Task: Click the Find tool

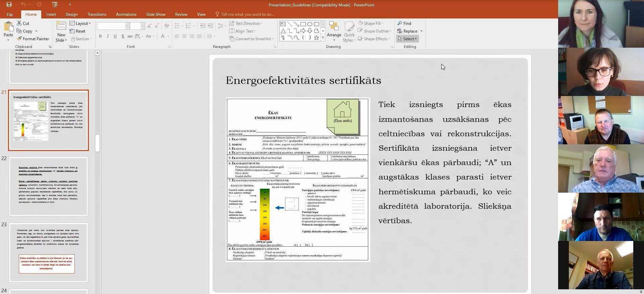Action: coord(405,23)
